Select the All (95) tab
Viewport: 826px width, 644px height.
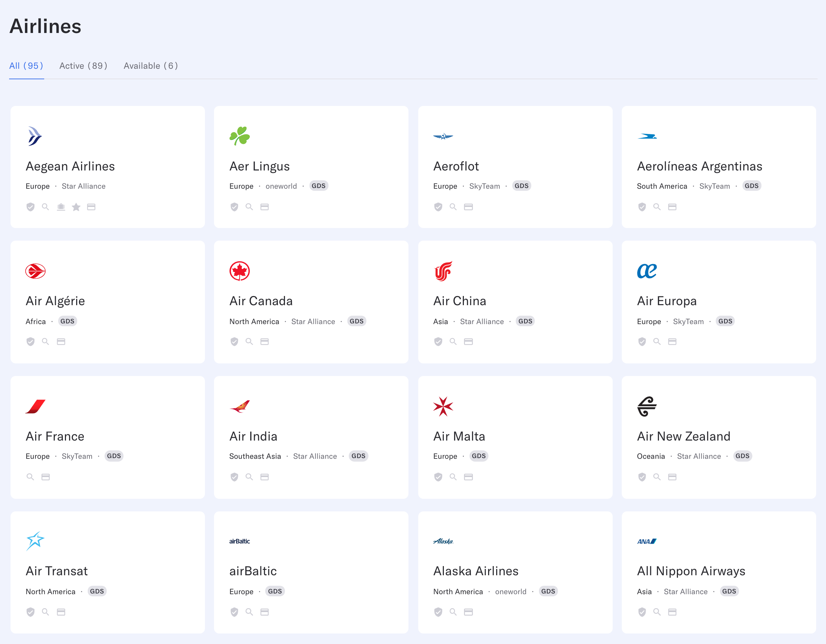click(26, 66)
